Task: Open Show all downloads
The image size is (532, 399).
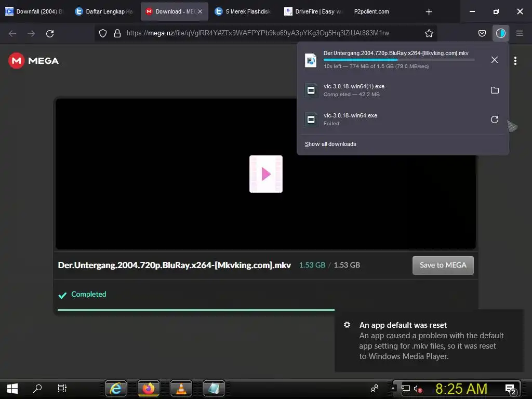Action: [x=330, y=144]
